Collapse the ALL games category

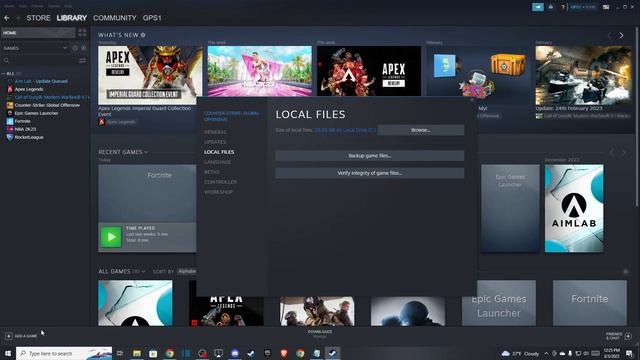coord(3,73)
